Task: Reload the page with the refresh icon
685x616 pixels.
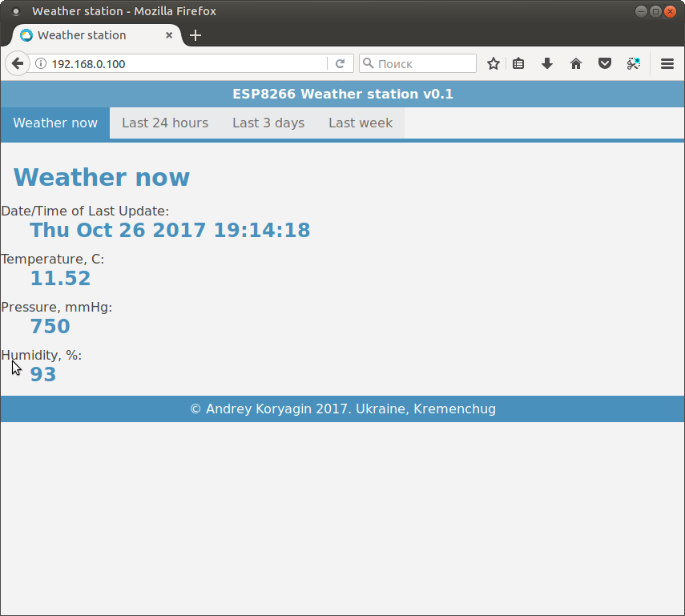Action: coord(340,63)
